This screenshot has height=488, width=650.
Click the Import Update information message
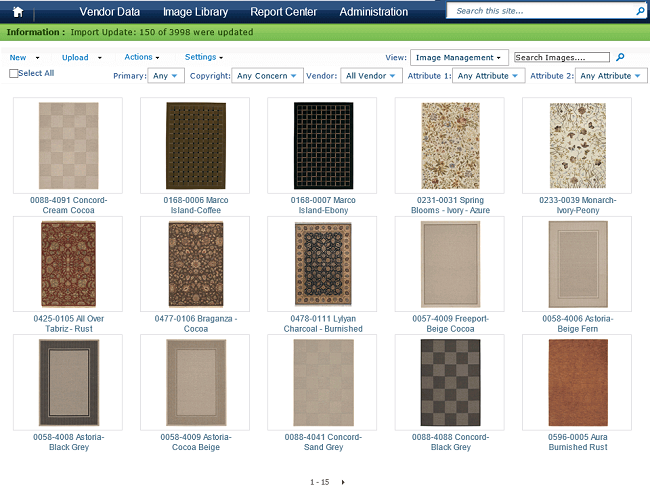[162, 32]
